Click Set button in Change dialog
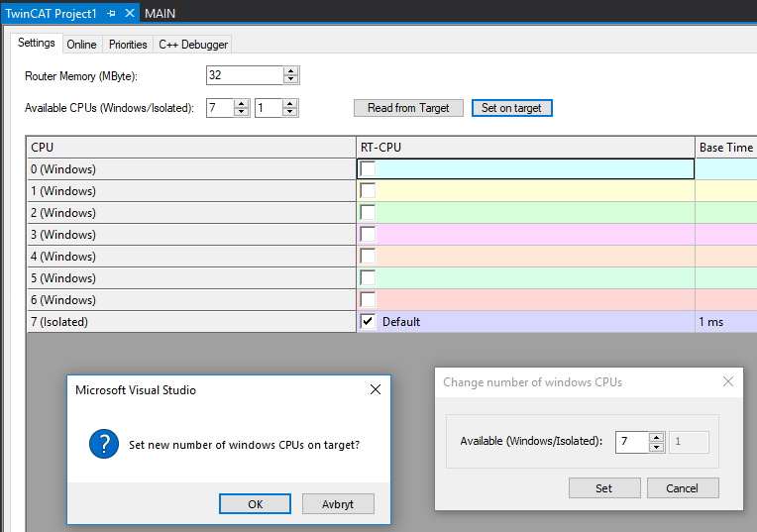 [x=604, y=488]
